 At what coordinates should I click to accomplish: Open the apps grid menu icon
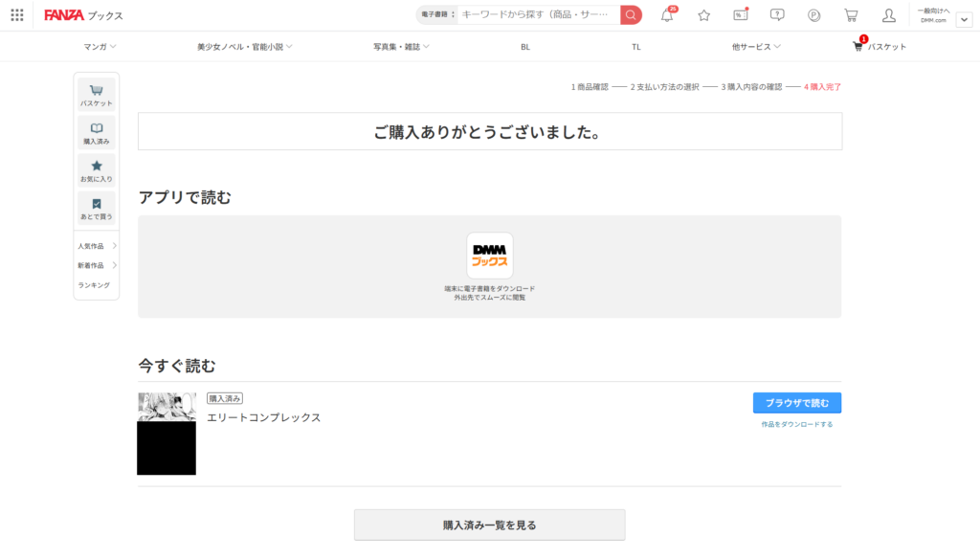point(17,15)
